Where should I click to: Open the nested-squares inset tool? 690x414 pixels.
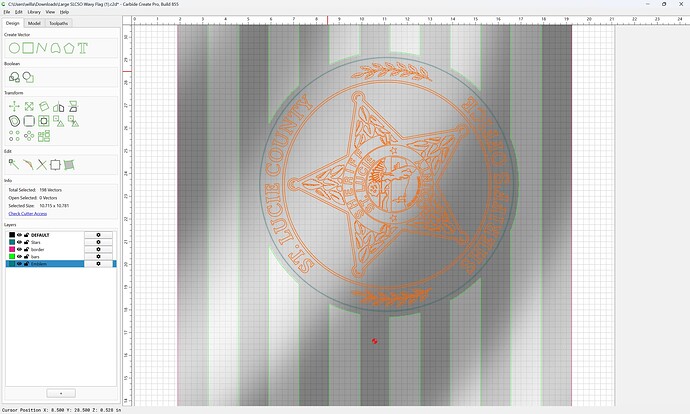(x=44, y=121)
